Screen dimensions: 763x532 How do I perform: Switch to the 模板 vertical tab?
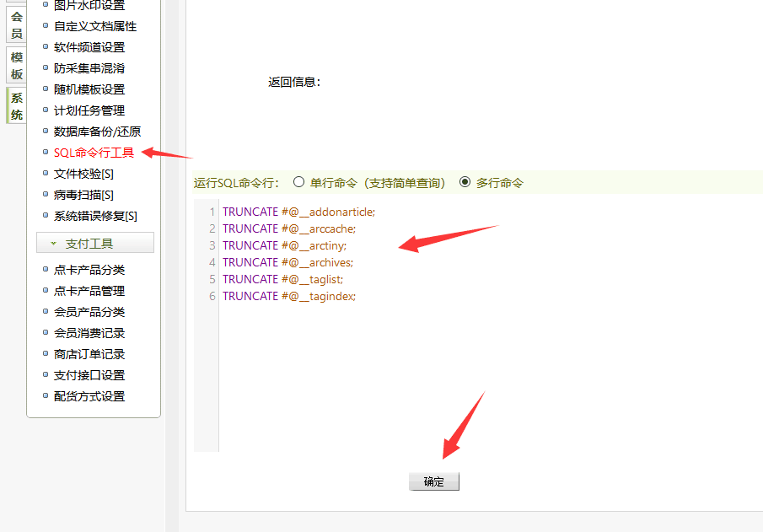pos(16,66)
